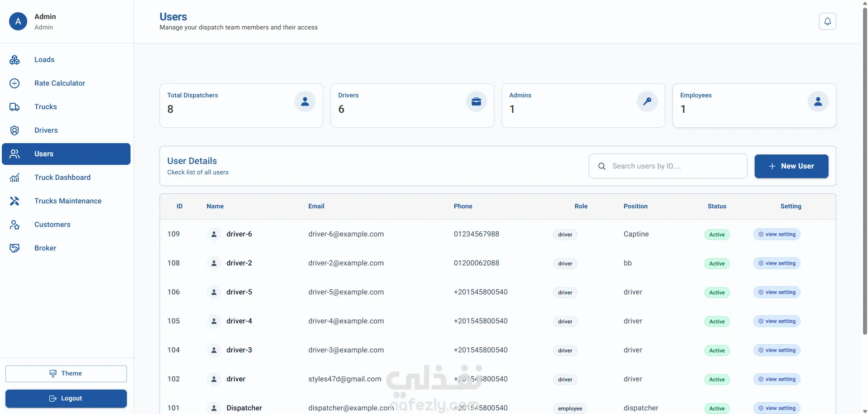The width and height of the screenshot is (868, 414).
Task: Click the Active status badge for driver-6
Action: click(x=717, y=235)
